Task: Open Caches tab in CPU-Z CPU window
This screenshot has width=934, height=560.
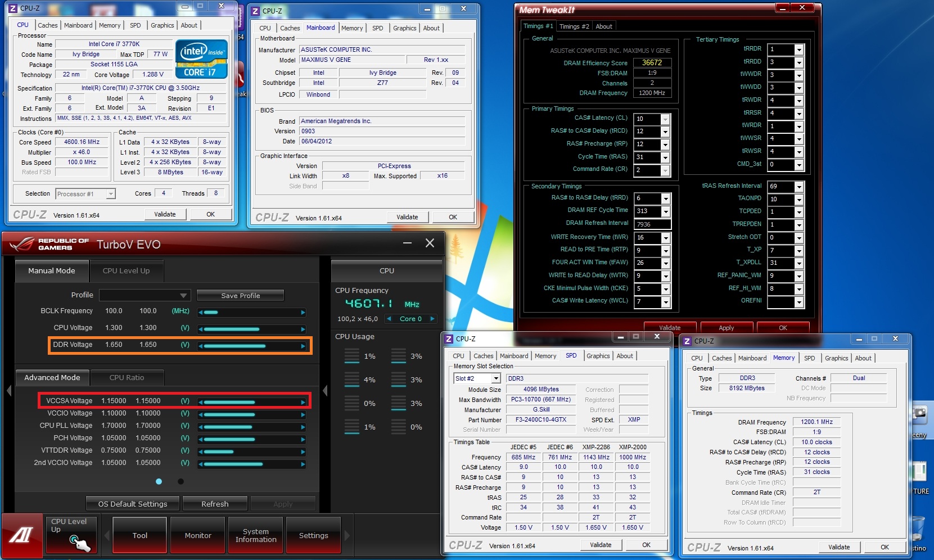Action: point(48,25)
